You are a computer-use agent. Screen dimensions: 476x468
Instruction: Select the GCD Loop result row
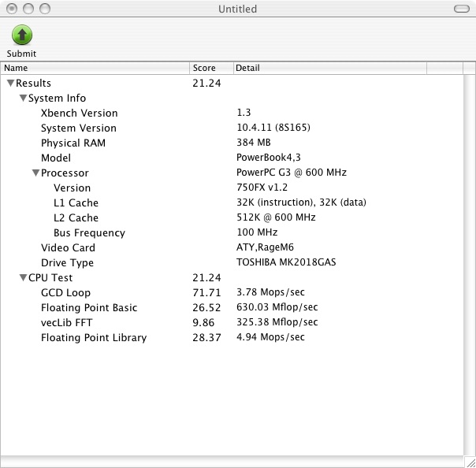[65, 293]
